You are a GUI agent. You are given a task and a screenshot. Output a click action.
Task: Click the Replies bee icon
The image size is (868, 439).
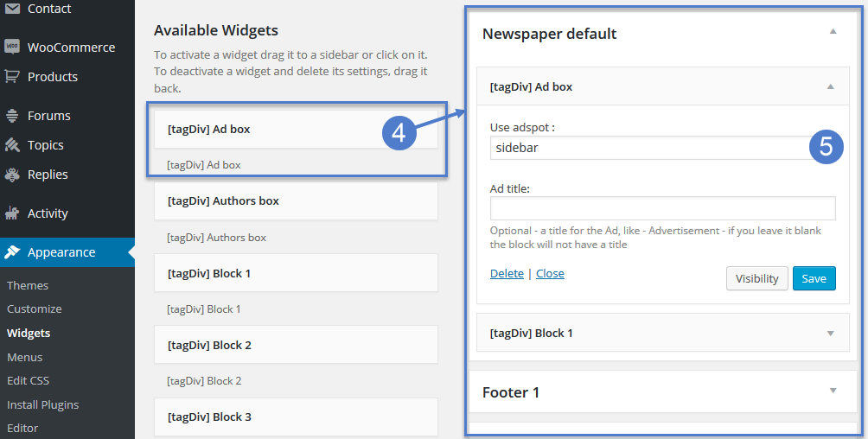12,175
